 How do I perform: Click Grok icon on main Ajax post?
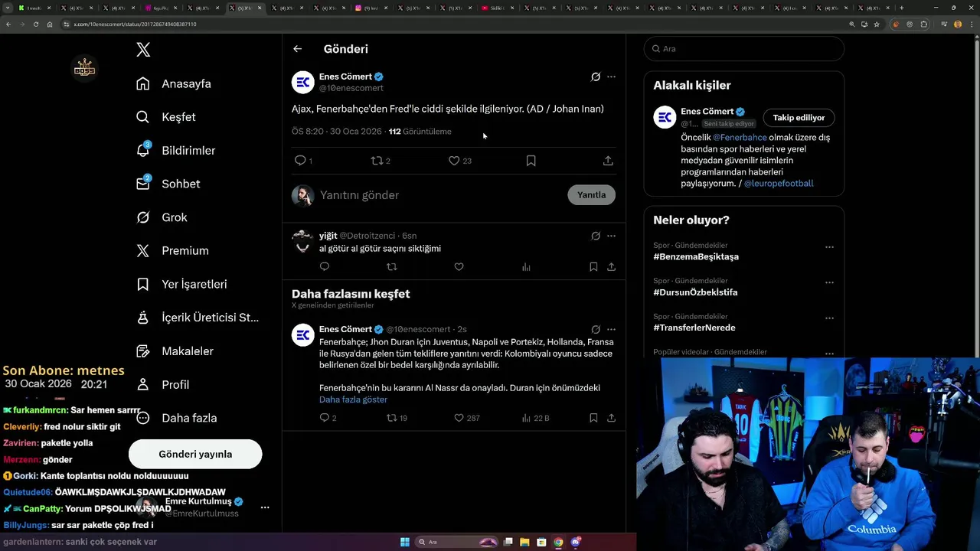(596, 77)
